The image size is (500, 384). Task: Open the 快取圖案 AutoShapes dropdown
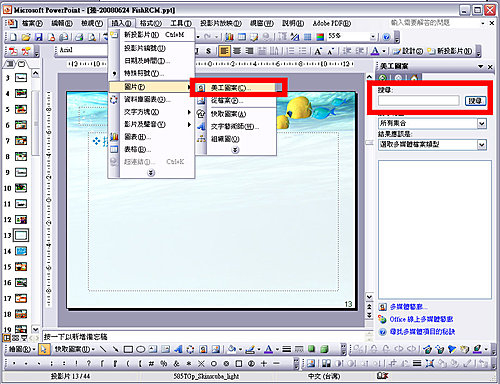75,349
